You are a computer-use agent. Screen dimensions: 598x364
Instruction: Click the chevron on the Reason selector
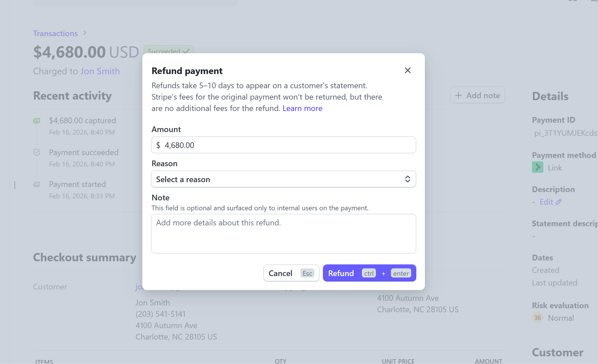point(408,179)
